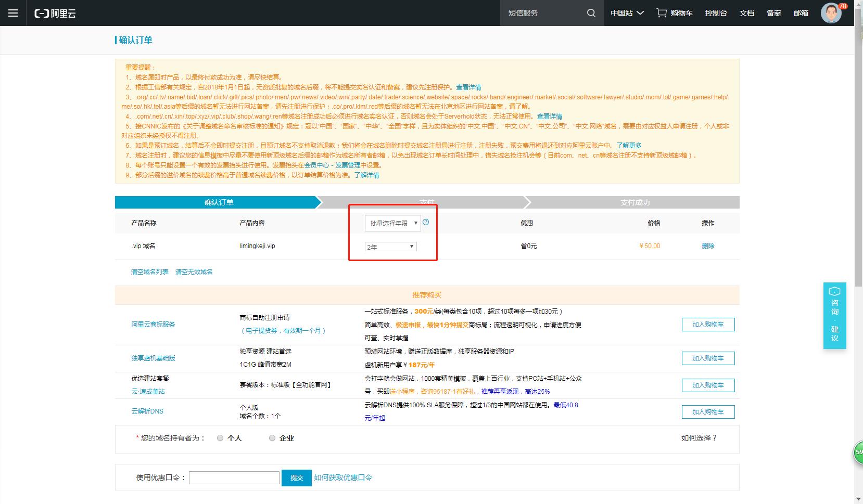Open the 云·速成美站 product link
863x504 pixels.
[148, 392]
